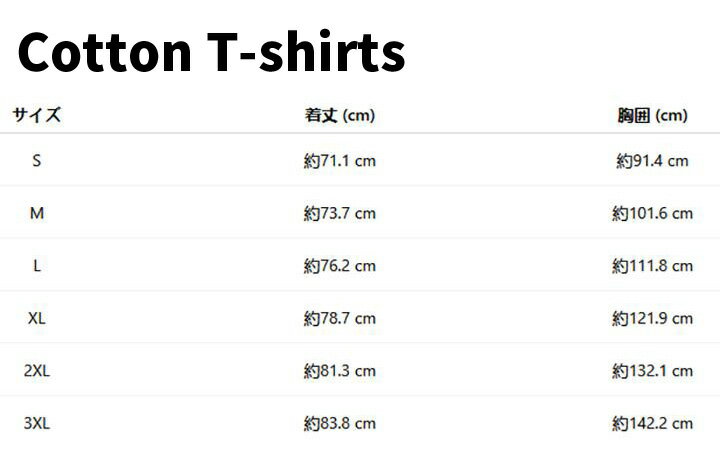The width and height of the screenshot is (720, 471).
Task: Select the XL size cell
Action: point(37,318)
